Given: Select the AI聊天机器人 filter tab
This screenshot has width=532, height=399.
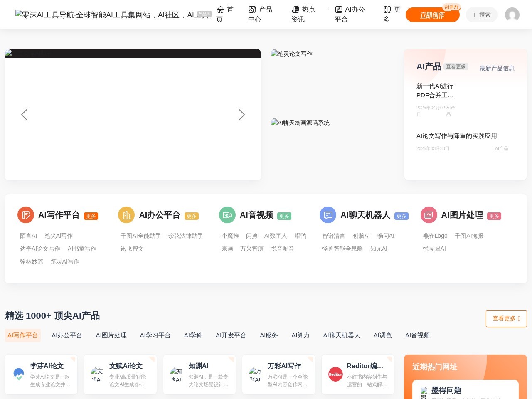Looking at the screenshot, I should point(342,335).
